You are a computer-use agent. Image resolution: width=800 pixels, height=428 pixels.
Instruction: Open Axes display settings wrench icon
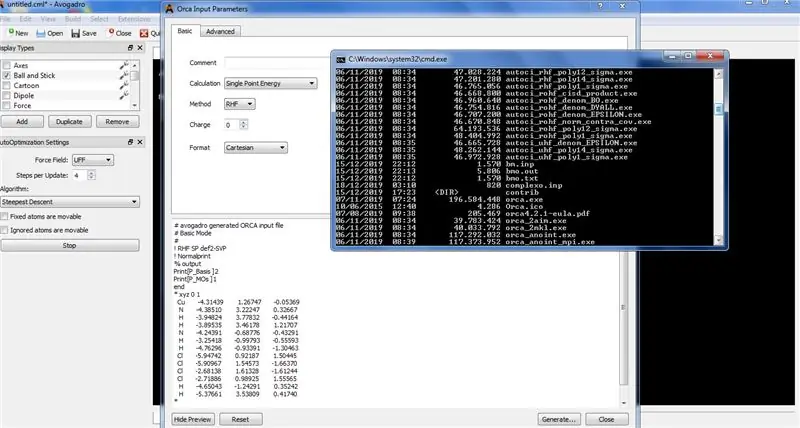pos(123,65)
